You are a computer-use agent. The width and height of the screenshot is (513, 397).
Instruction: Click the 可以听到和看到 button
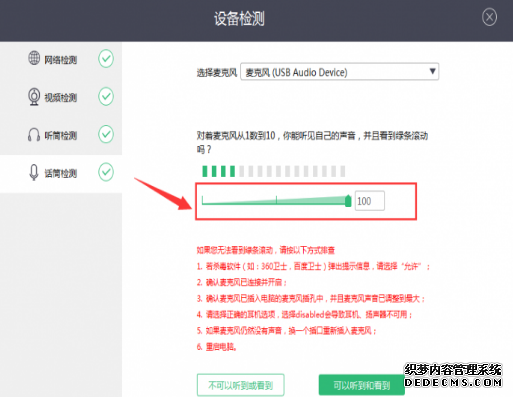point(362,385)
